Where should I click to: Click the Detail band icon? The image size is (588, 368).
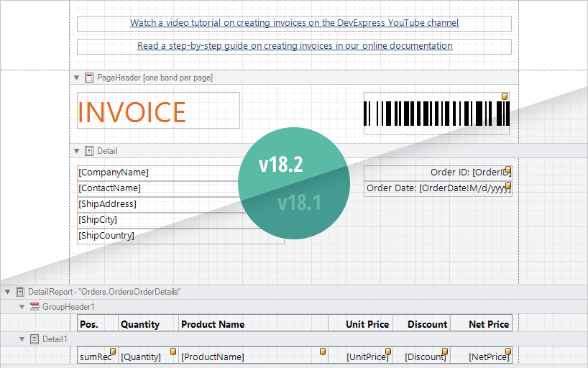(89, 151)
